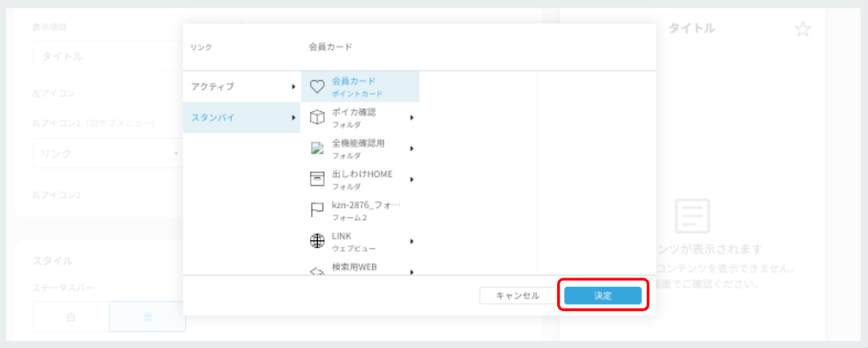Click the キャンセル button
This screenshot has width=868, height=348.
point(518,295)
